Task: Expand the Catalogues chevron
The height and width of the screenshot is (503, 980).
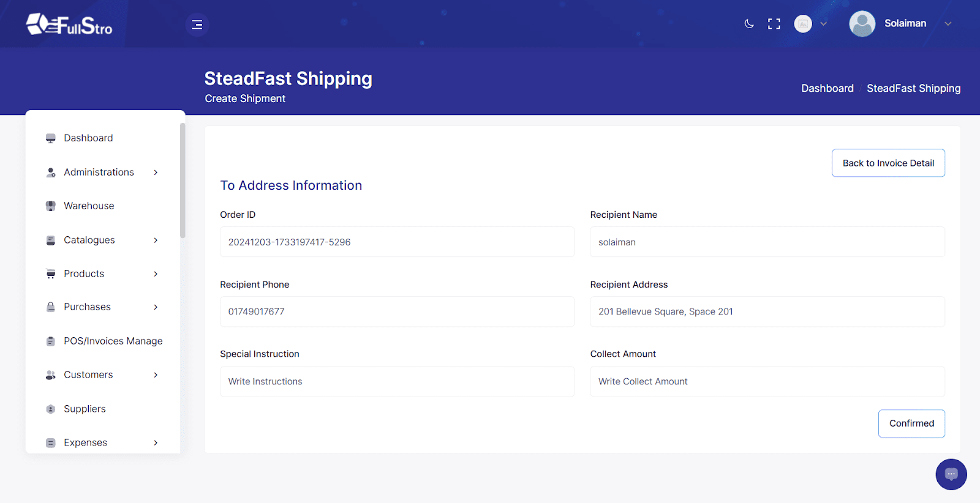Action: click(x=156, y=240)
